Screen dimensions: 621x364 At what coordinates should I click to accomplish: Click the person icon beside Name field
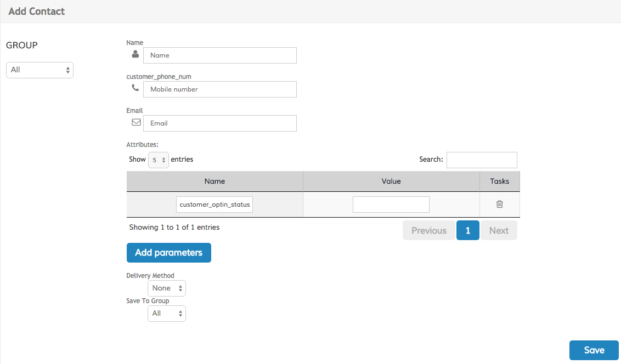136,55
